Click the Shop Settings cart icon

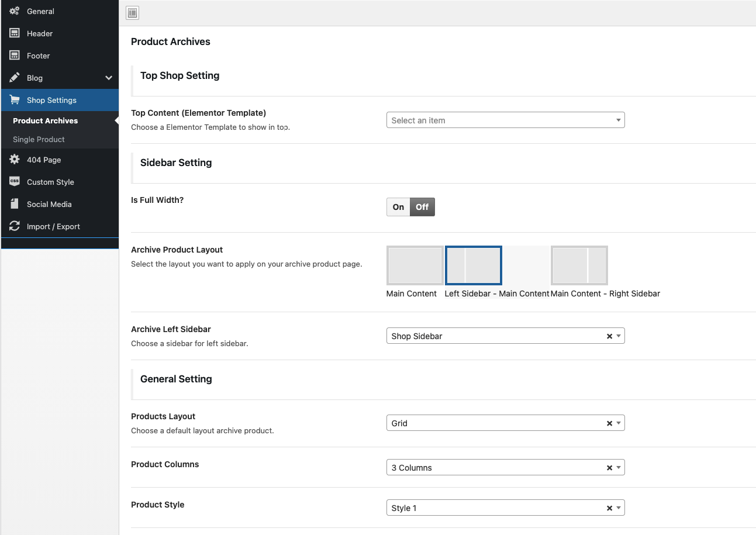pyautogui.click(x=15, y=100)
